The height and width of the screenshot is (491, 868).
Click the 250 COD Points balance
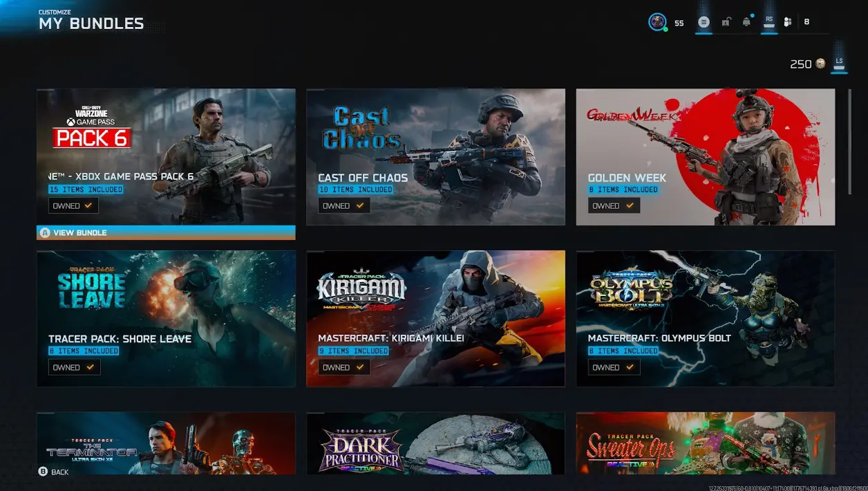click(x=801, y=64)
